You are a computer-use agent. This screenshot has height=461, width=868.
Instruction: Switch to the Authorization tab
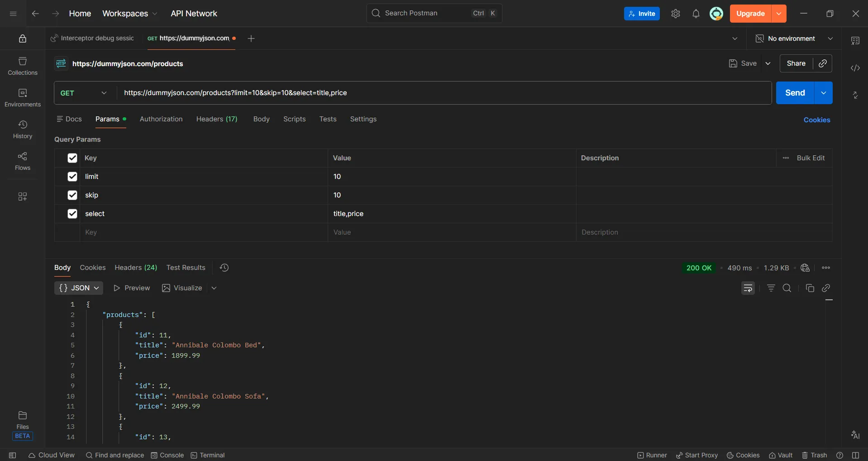tap(161, 119)
